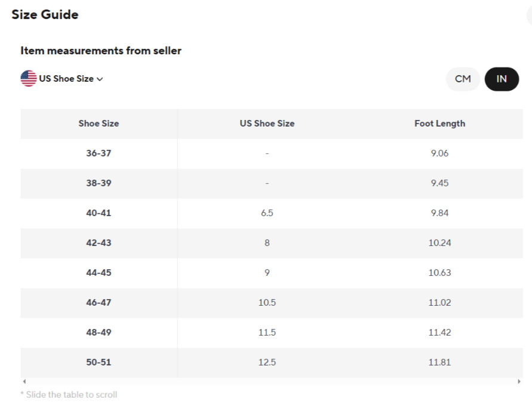532x418 pixels.
Task: Select the 36-37 shoe size row
Action: coord(272,153)
